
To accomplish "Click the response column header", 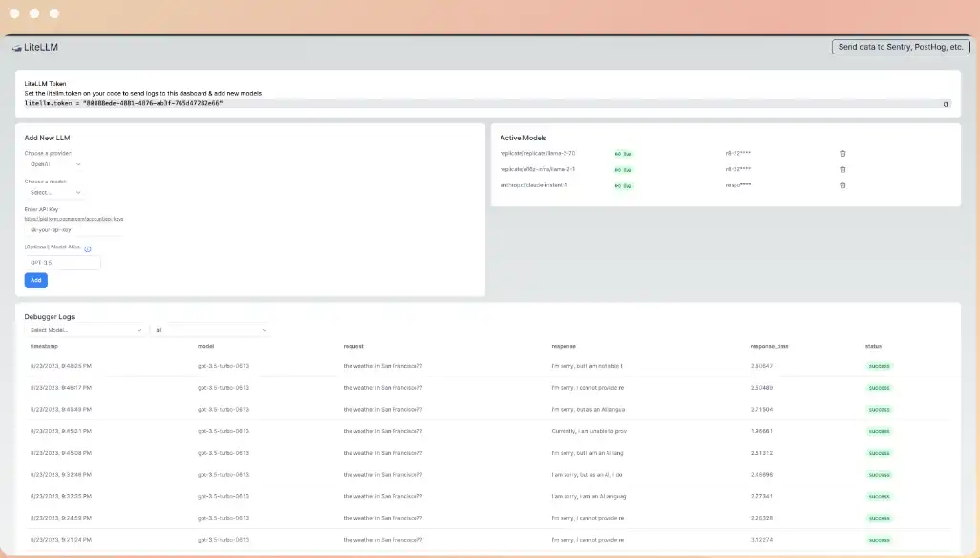I will 564,346.
